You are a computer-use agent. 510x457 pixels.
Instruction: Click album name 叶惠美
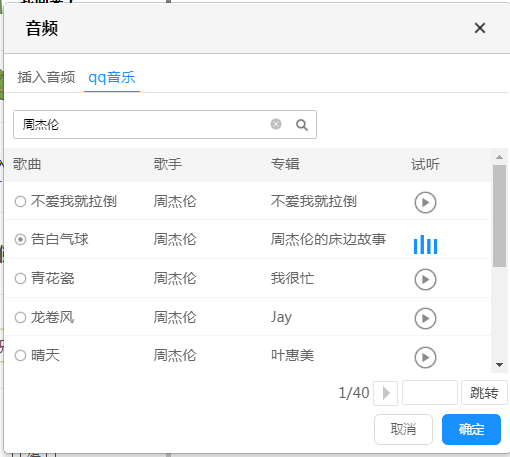(x=292, y=355)
